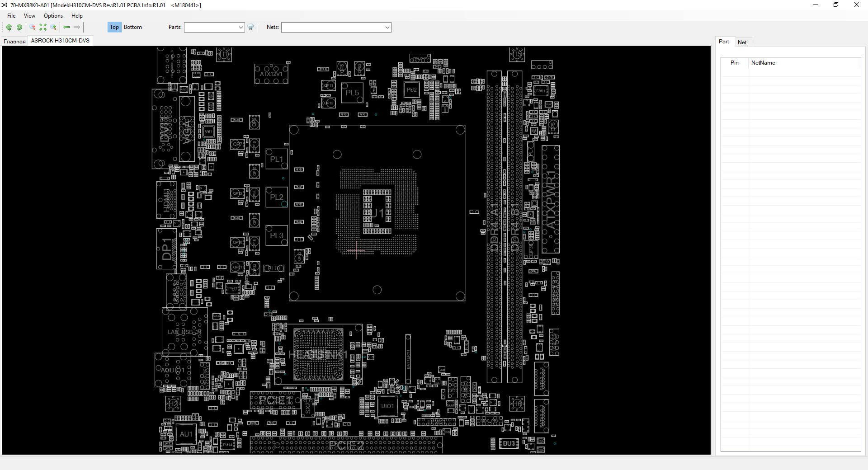868x470 pixels.
Task: Click the rotate left icon in toolbar
Action: pyautogui.click(x=9, y=28)
